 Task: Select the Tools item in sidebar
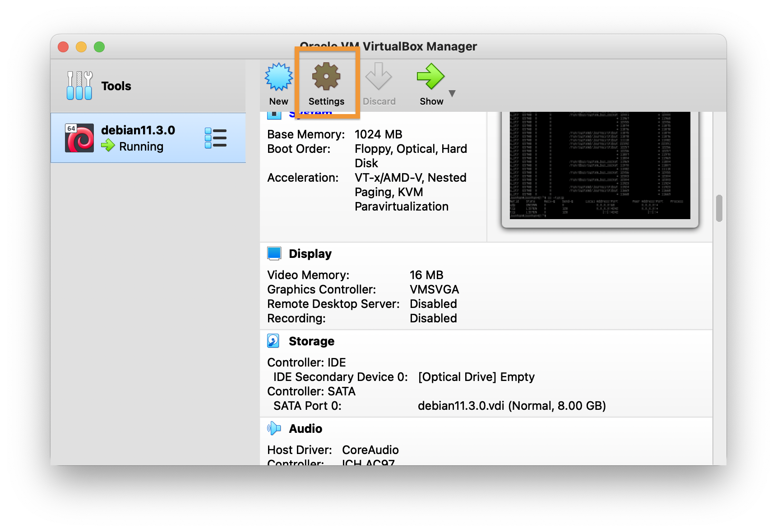(116, 86)
